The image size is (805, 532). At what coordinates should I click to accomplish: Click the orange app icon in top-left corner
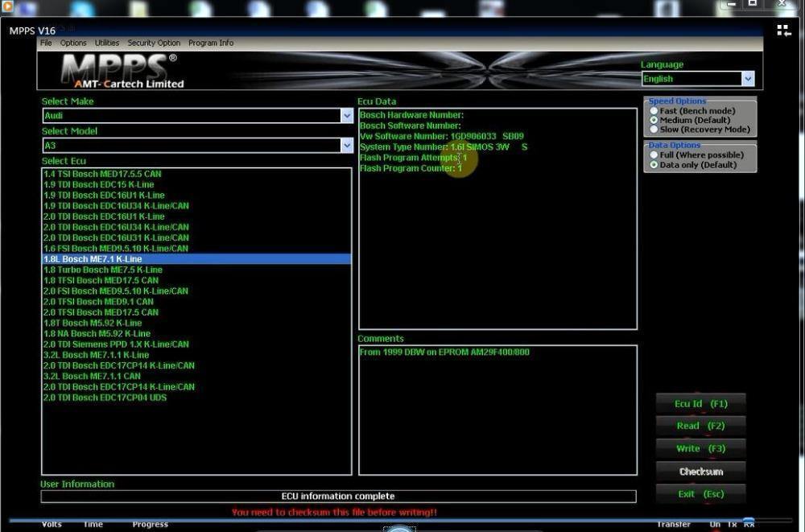pos(7,6)
